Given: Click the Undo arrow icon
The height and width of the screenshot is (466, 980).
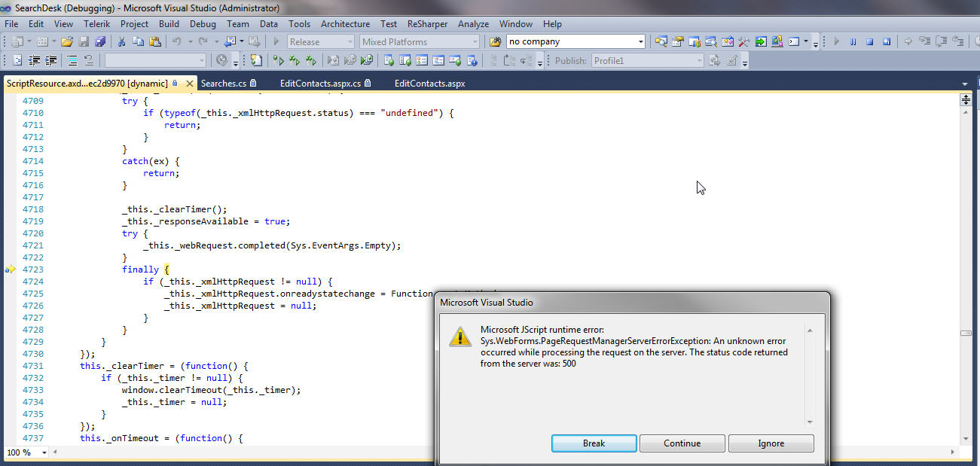Looking at the screenshot, I should (176, 42).
